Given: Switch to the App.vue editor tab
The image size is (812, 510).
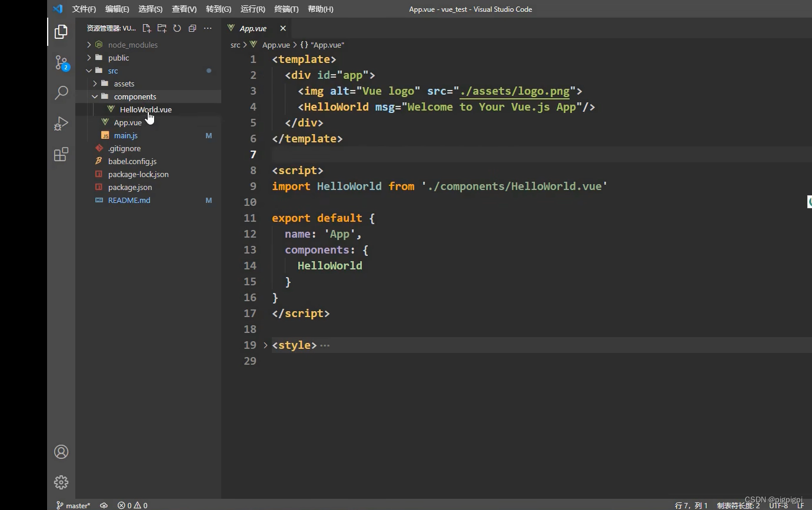Looking at the screenshot, I should 253,28.
